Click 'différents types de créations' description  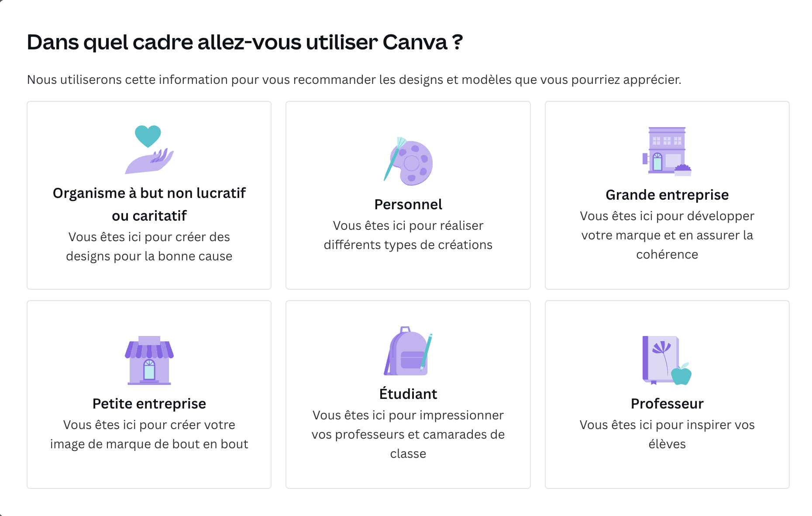[x=408, y=245]
